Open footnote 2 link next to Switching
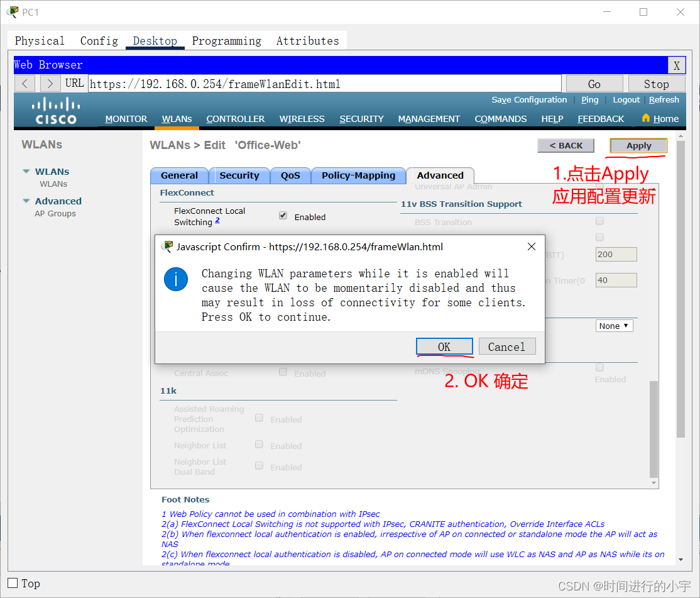 (x=217, y=220)
